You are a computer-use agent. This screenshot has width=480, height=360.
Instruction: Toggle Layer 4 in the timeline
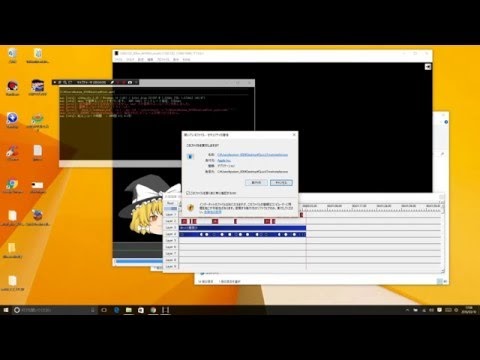click(170, 234)
